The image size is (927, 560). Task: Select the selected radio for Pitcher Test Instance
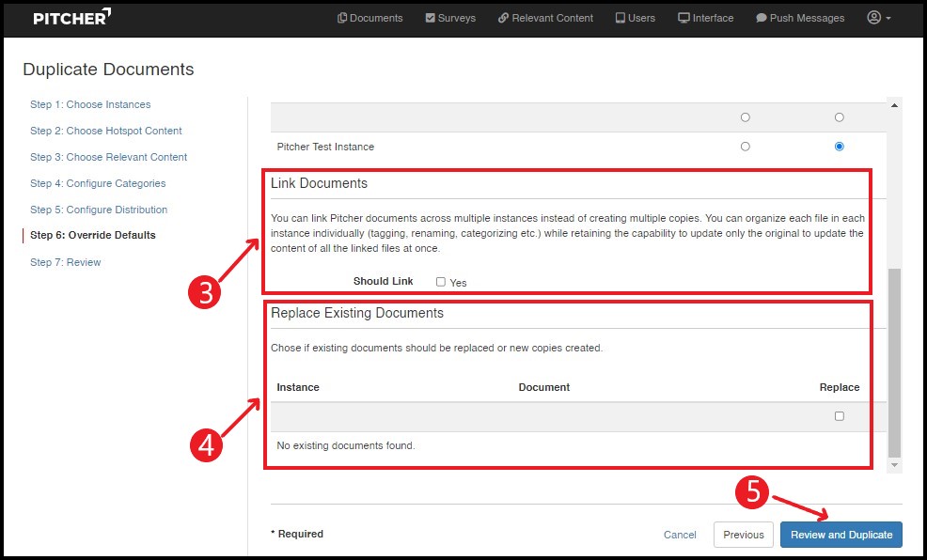840,147
